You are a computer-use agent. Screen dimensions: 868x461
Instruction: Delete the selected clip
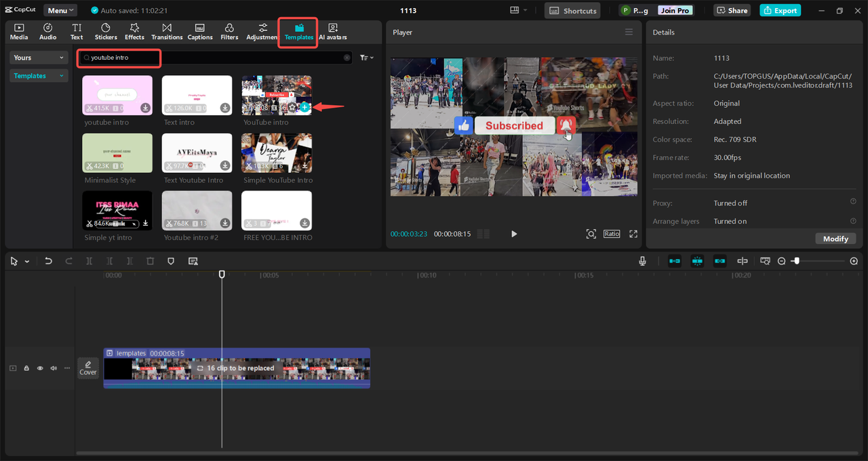[x=151, y=261]
